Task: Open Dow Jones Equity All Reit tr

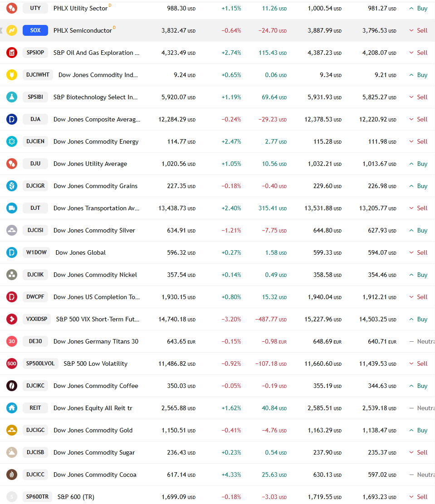Action: [x=93, y=407]
